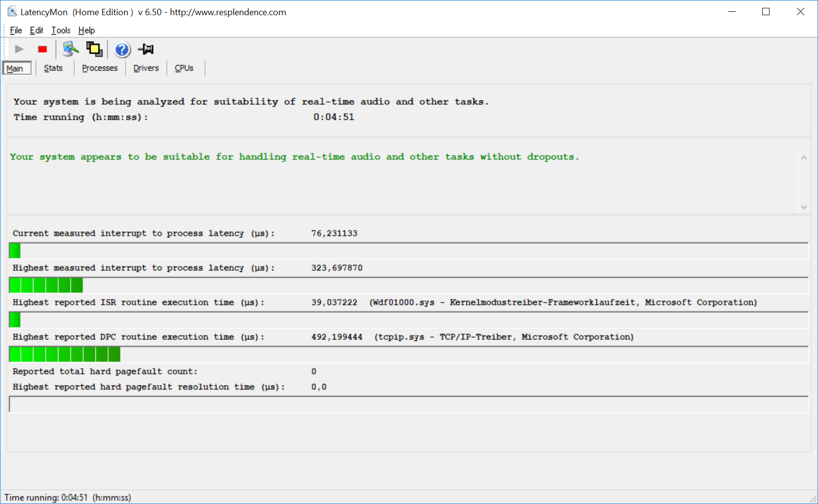Click the empty pagefault resolution progress bar

click(409, 404)
